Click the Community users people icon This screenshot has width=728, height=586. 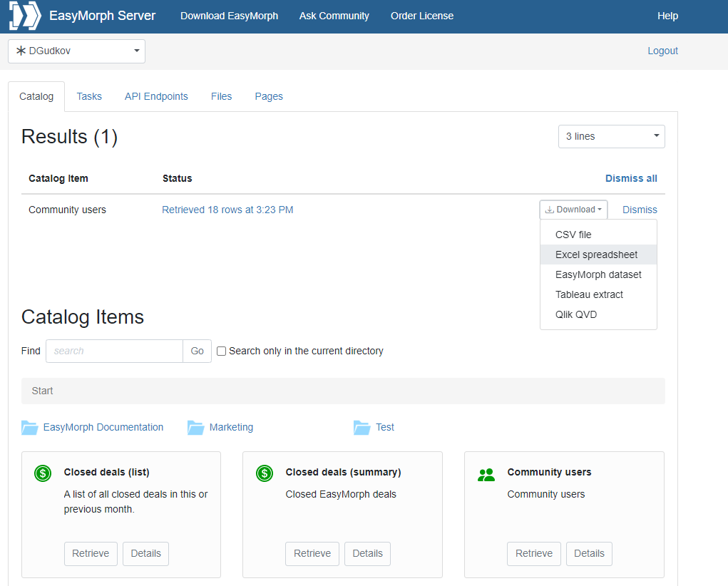[x=486, y=475]
